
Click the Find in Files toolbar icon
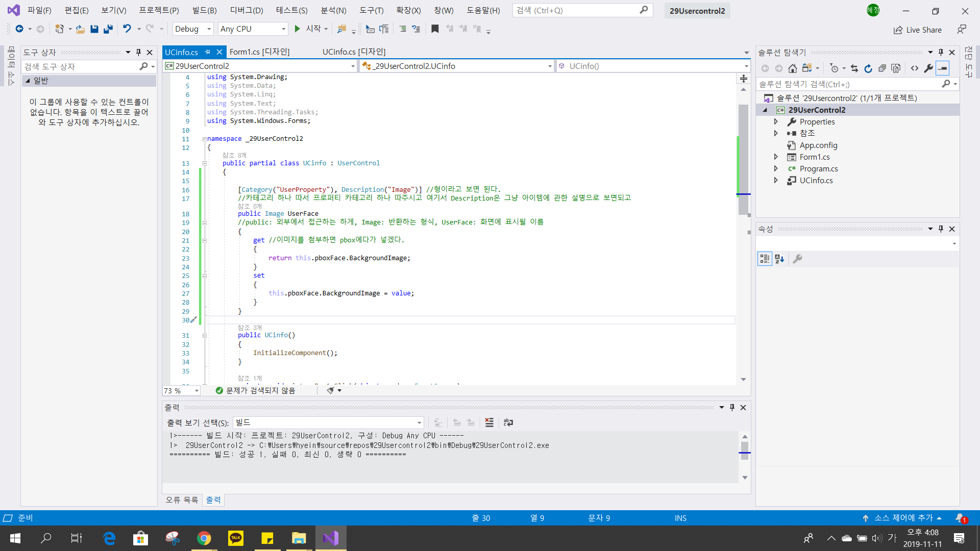(x=341, y=29)
